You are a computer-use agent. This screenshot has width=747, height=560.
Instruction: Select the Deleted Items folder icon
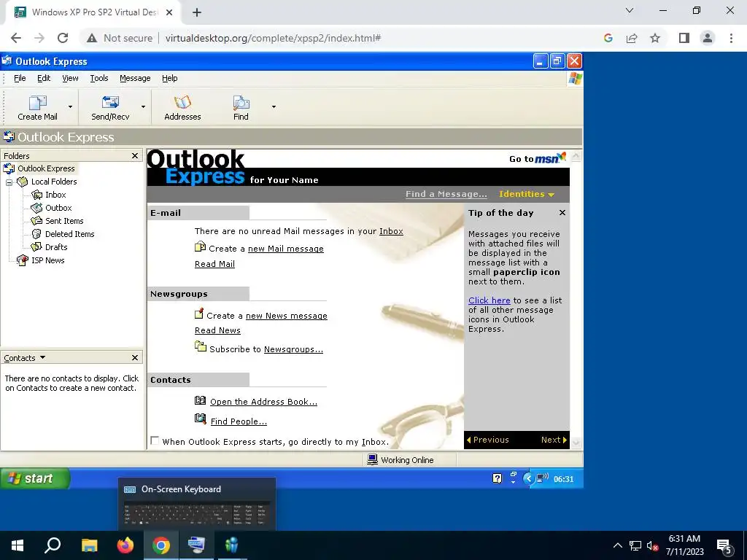36,234
